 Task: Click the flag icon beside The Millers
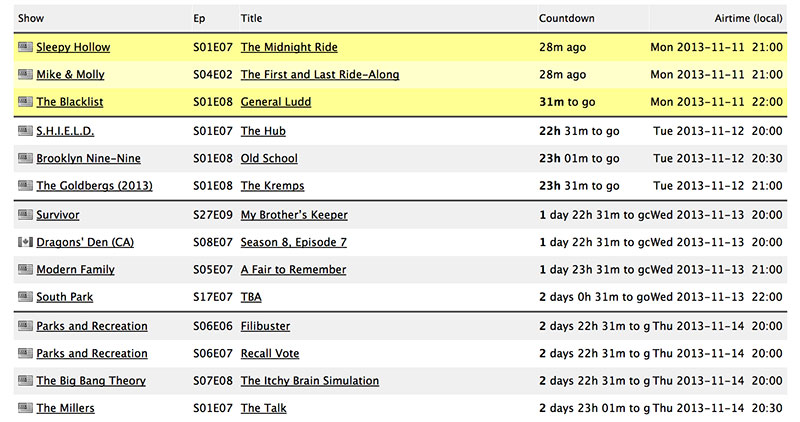coord(25,408)
